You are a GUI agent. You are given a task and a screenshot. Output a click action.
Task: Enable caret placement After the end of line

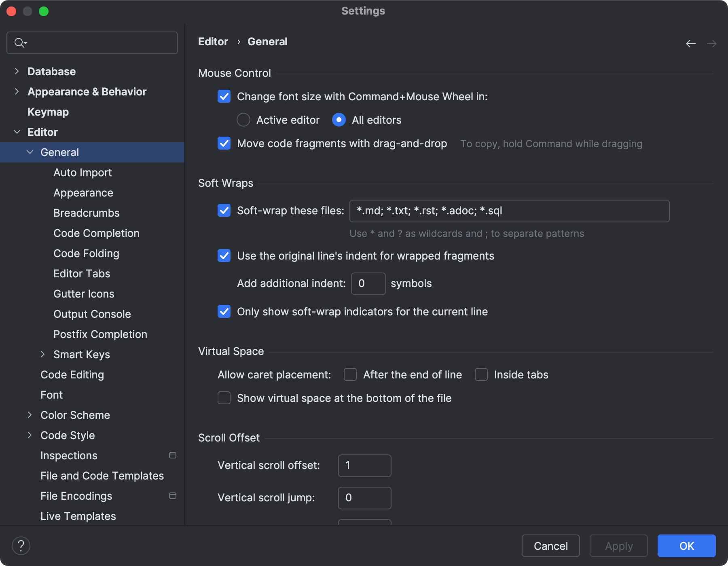(350, 375)
